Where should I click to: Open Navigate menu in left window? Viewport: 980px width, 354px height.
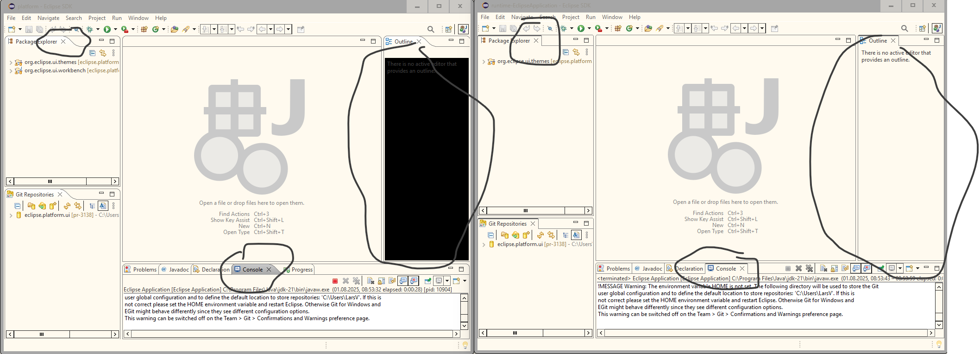[x=48, y=18]
